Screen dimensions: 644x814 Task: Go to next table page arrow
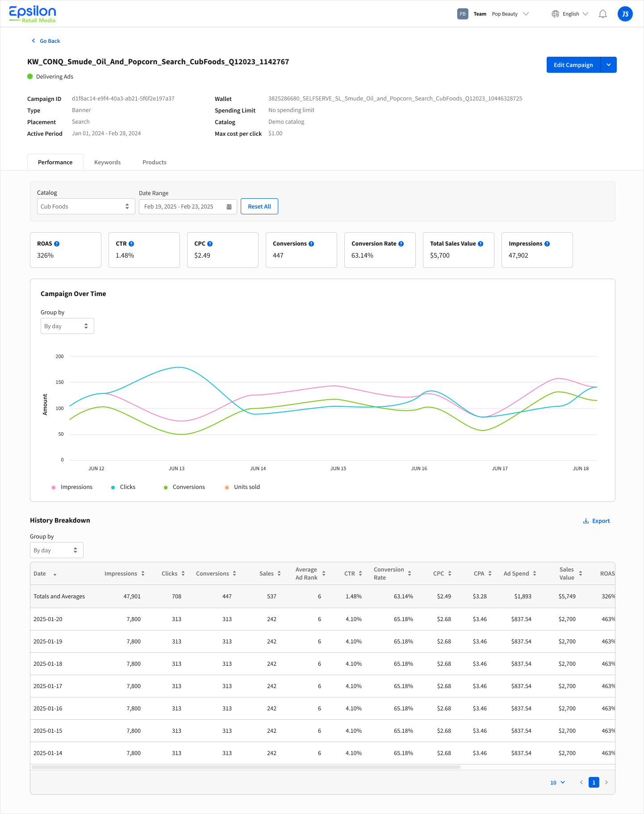[606, 782]
